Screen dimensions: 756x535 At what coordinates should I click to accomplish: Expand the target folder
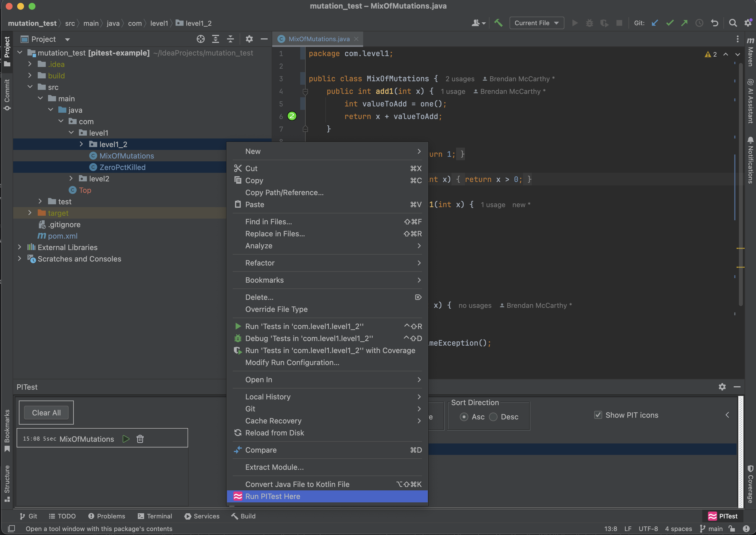(30, 213)
